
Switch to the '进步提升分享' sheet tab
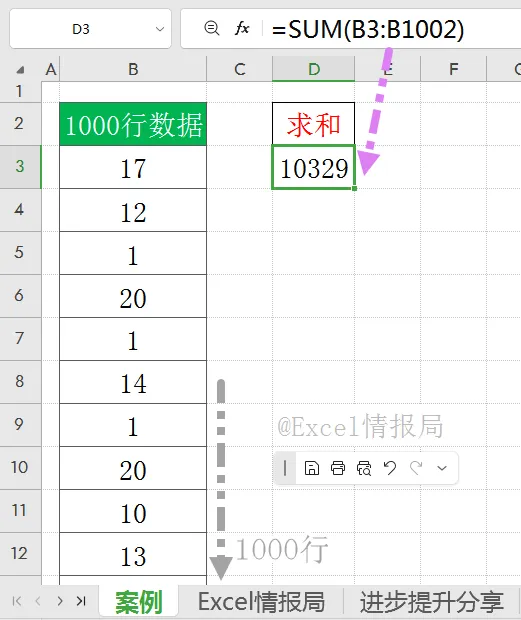(x=431, y=602)
